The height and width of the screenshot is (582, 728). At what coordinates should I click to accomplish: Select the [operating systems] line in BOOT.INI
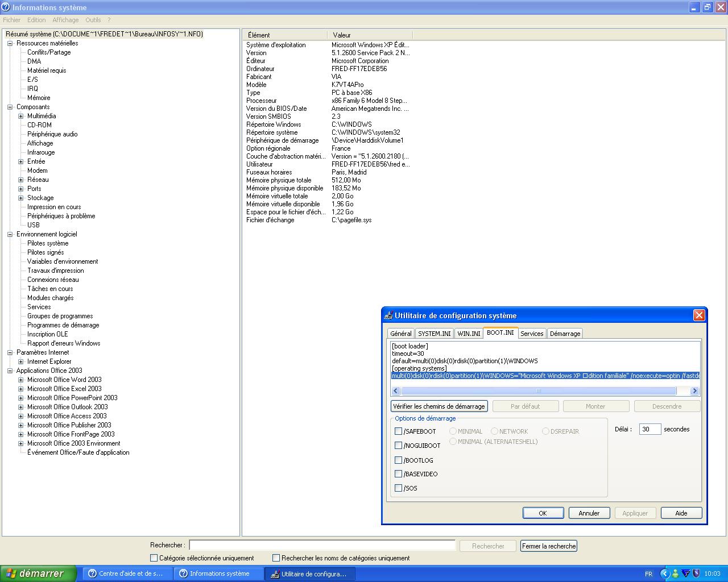click(x=419, y=368)
